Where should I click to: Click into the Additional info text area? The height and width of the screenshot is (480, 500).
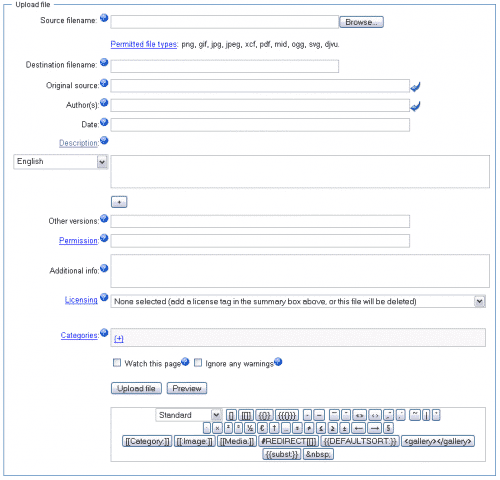tap(300, 271)
